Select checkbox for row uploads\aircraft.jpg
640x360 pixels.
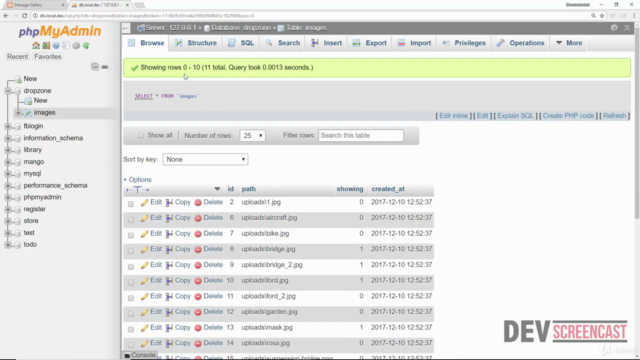click(x=131, y=219)
